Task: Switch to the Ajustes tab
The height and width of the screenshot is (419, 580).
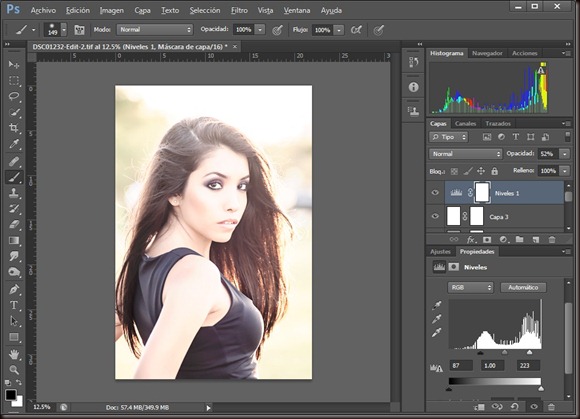Action: [x=440, y=251]
